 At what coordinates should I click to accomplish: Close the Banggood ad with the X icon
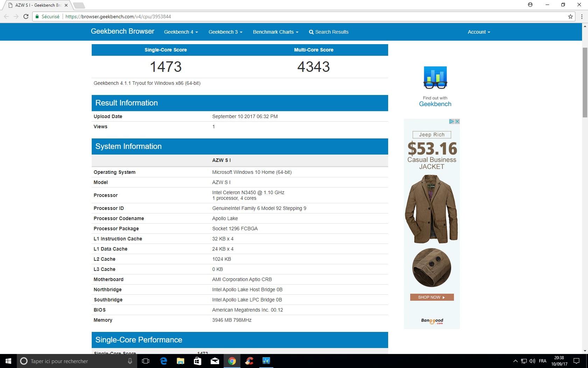coord(457,121)
